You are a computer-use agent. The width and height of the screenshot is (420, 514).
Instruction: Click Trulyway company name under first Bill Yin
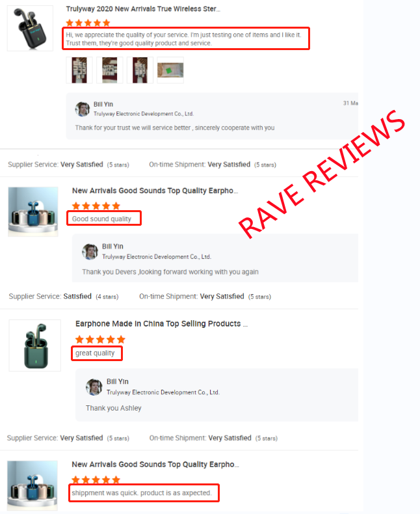(144, 114)
